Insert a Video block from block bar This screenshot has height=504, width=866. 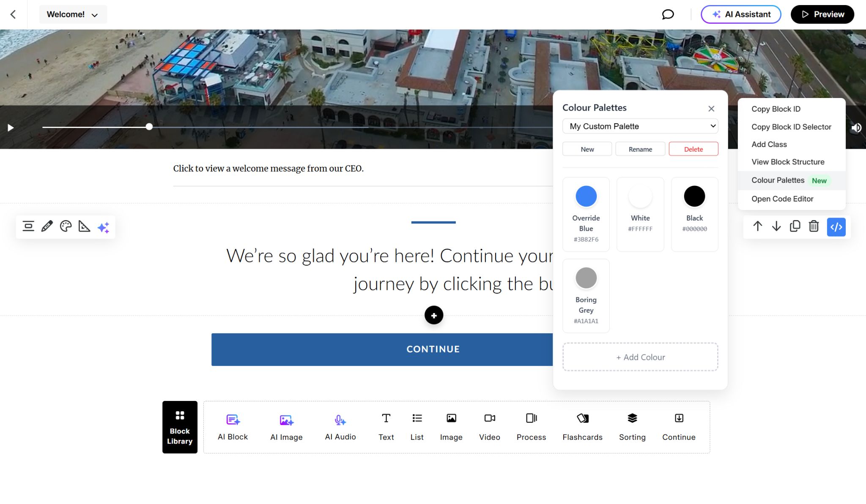click(x=489, y=427)
